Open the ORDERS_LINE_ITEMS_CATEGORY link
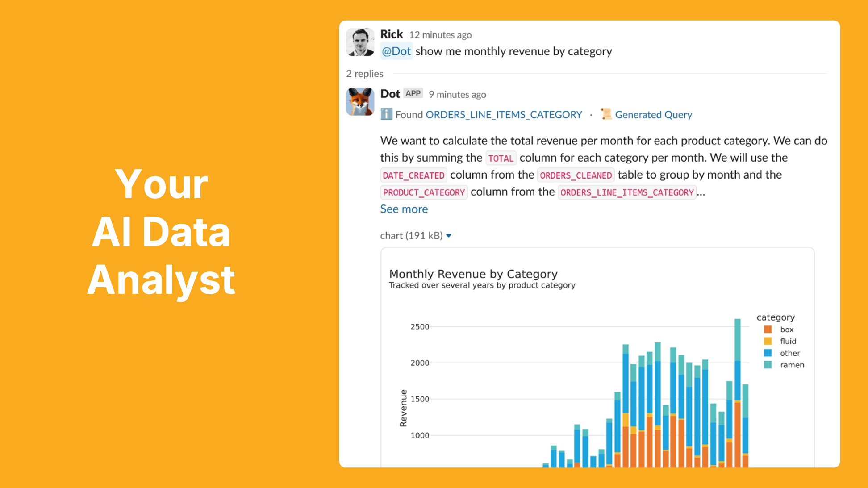The image size is (868, 488). click(x=504, y=115)
